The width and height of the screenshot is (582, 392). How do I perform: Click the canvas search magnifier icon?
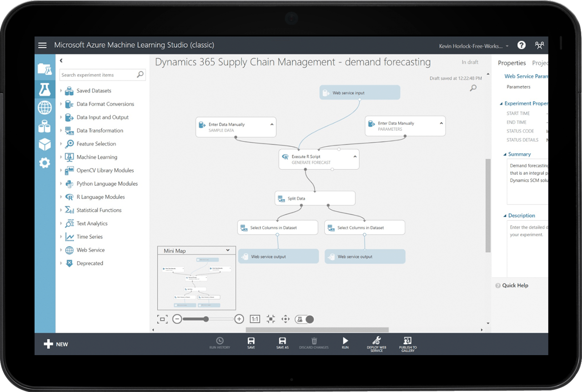[473, 88]
